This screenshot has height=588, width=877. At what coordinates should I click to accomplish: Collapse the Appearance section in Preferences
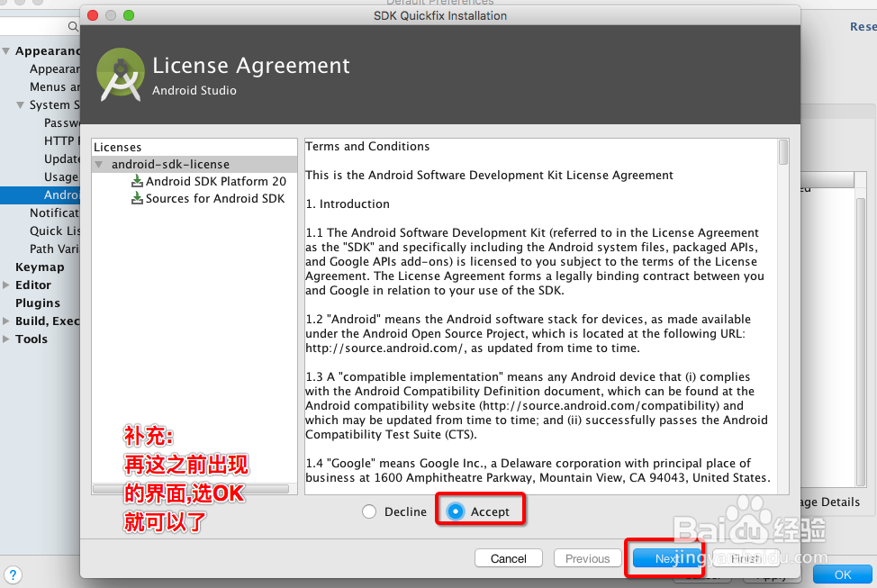tap(6, 51)
